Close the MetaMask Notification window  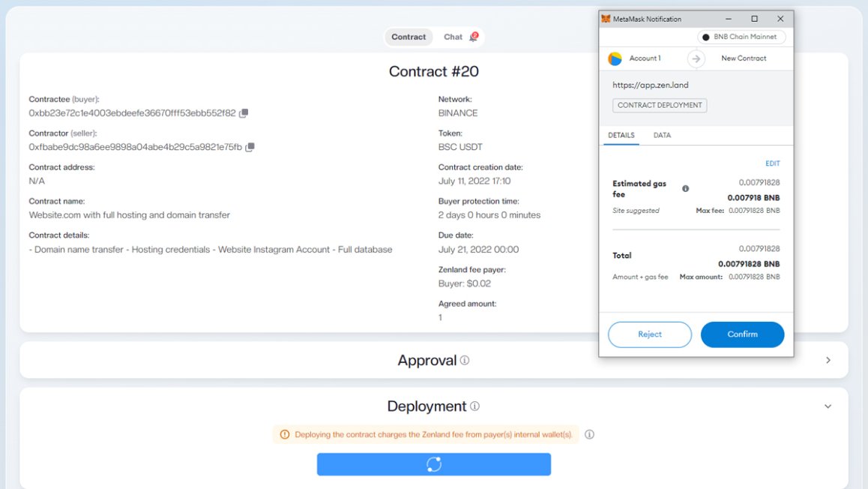coord(780,19)
